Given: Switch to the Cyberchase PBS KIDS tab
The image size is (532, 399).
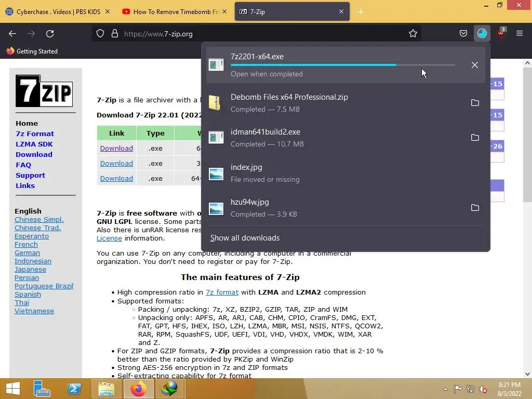Looking at the screenshot, I should pyautogui.click(x=58, y=12).
